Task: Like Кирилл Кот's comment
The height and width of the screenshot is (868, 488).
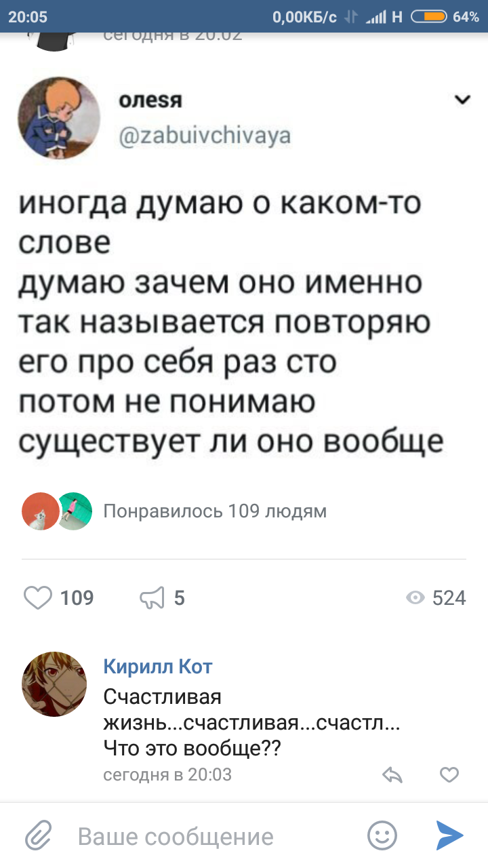Action: [449, 774]
